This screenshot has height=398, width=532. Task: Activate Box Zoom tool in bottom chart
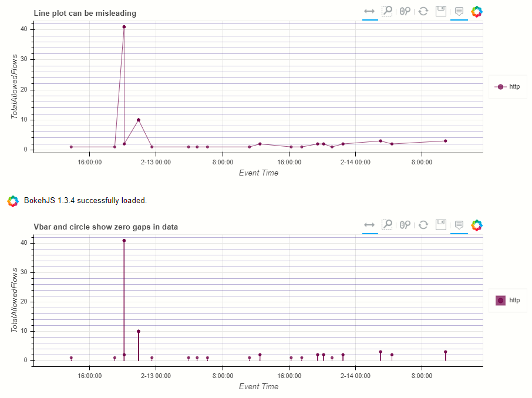tap(387, 225)
